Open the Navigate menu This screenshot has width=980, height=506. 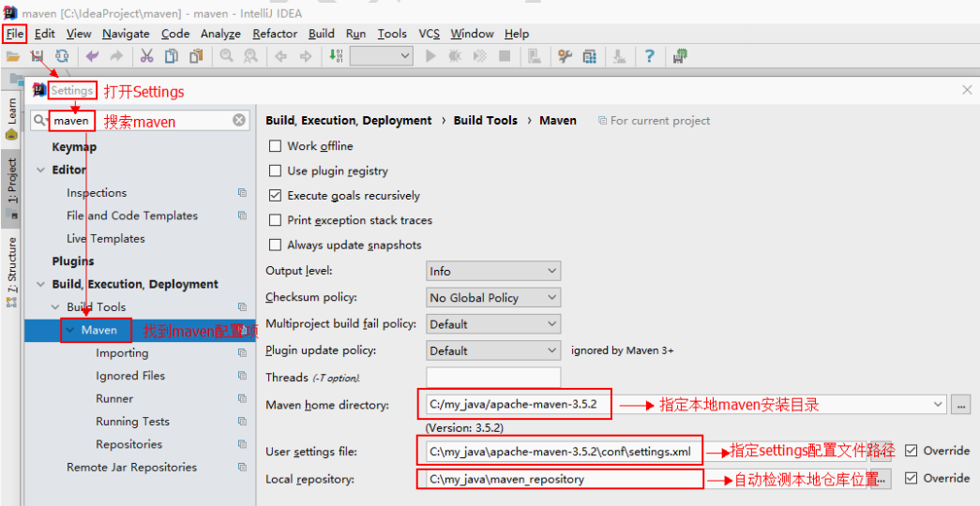tap(126, 34)
